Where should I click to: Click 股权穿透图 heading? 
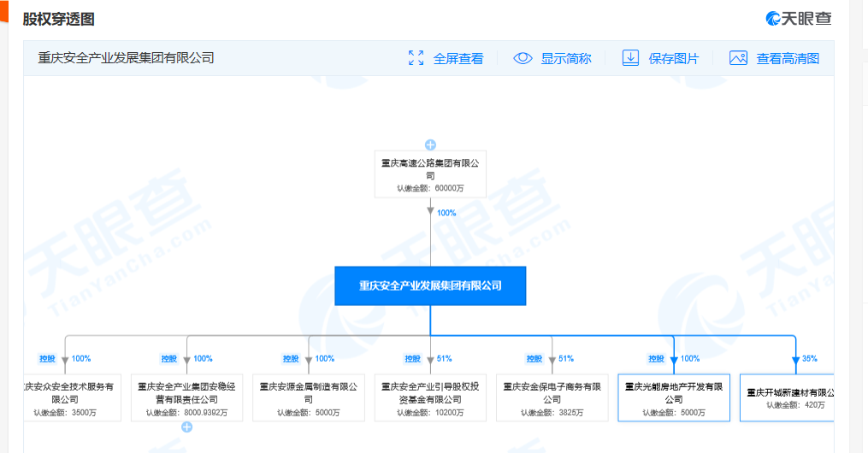pyautogui.click(x=59, y=20)
